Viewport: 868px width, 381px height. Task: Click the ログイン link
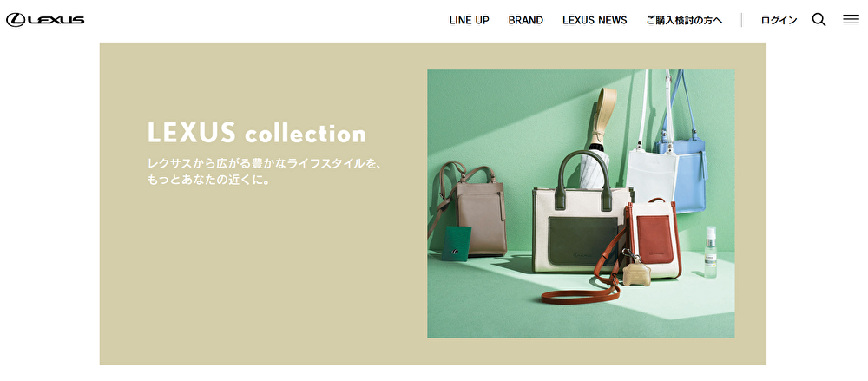point(779,20)
